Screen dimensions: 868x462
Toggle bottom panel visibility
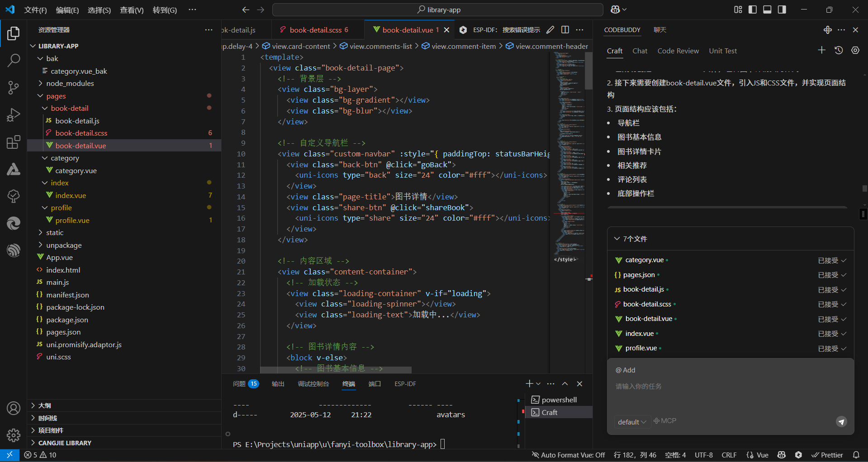click(767, 9)
